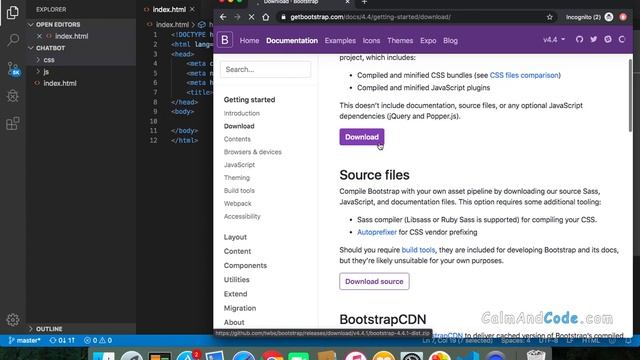Expand the Utilities docs section
Image resolution: width=640 pixels, height=360 pixels.
[237, 280]
